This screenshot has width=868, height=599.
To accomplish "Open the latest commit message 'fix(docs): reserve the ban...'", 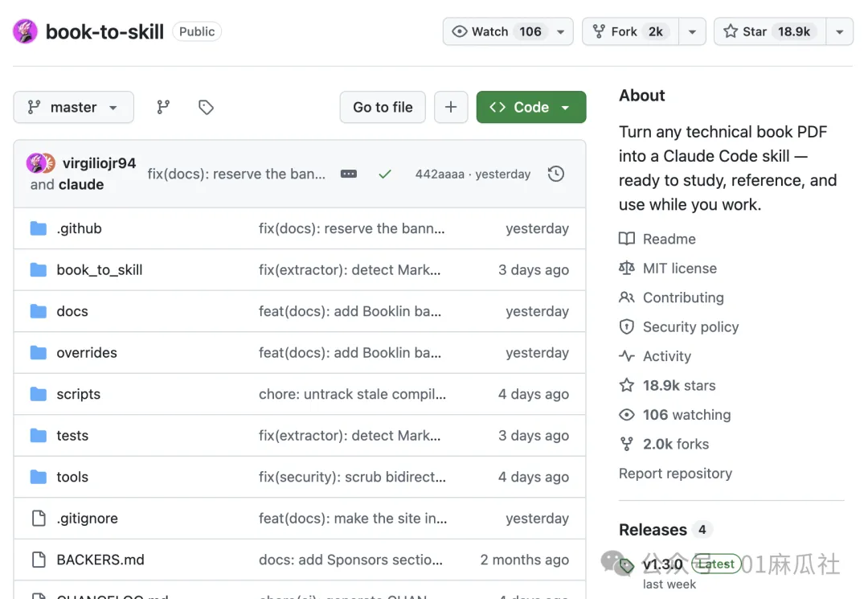I will coord(236,174).
